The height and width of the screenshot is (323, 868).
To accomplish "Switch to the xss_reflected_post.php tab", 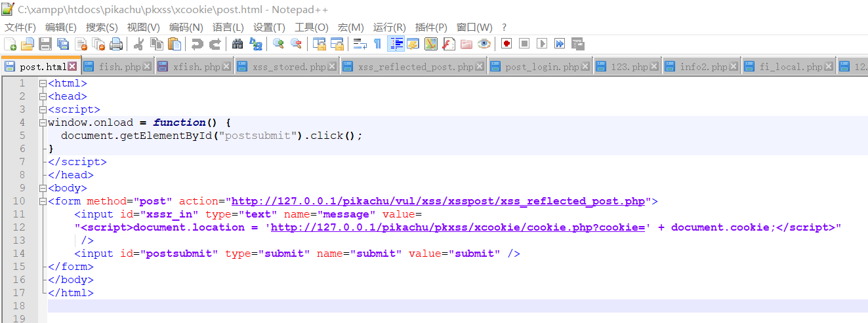I will (413, 67).
